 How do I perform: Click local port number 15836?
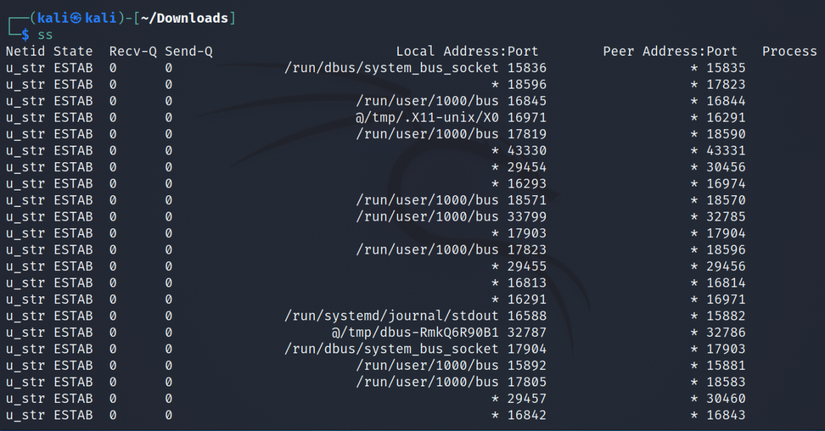tap(527, 68)
